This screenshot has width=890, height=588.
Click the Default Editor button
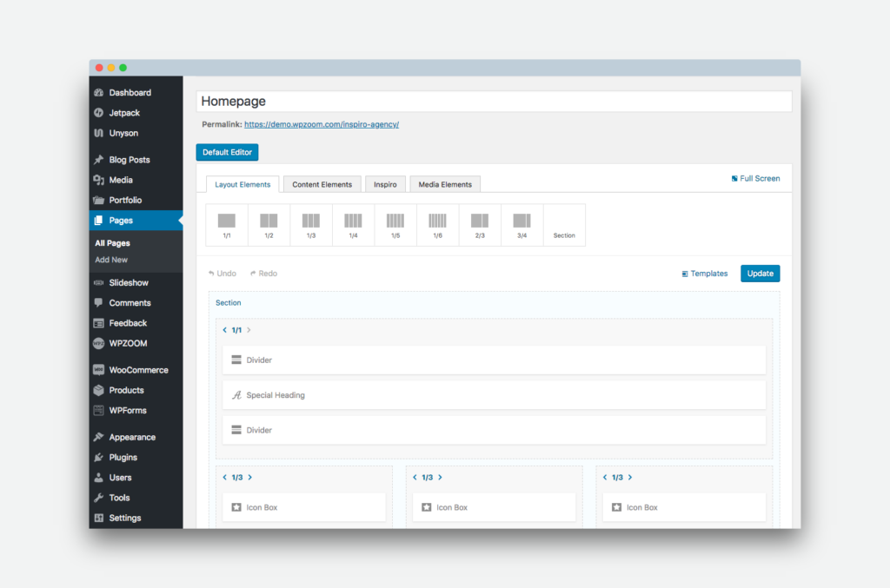point(227,152)
